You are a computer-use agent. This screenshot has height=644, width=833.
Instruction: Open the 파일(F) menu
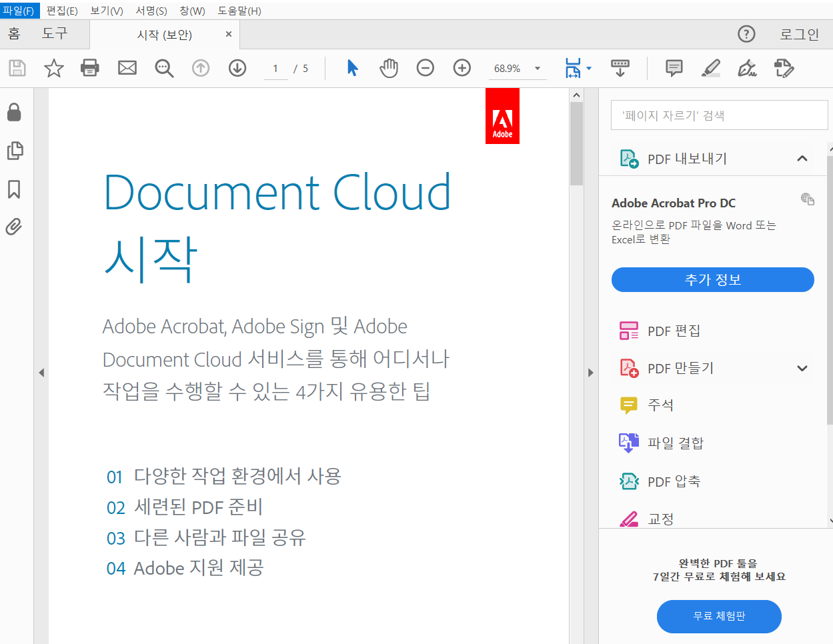[x=19, y=11]
